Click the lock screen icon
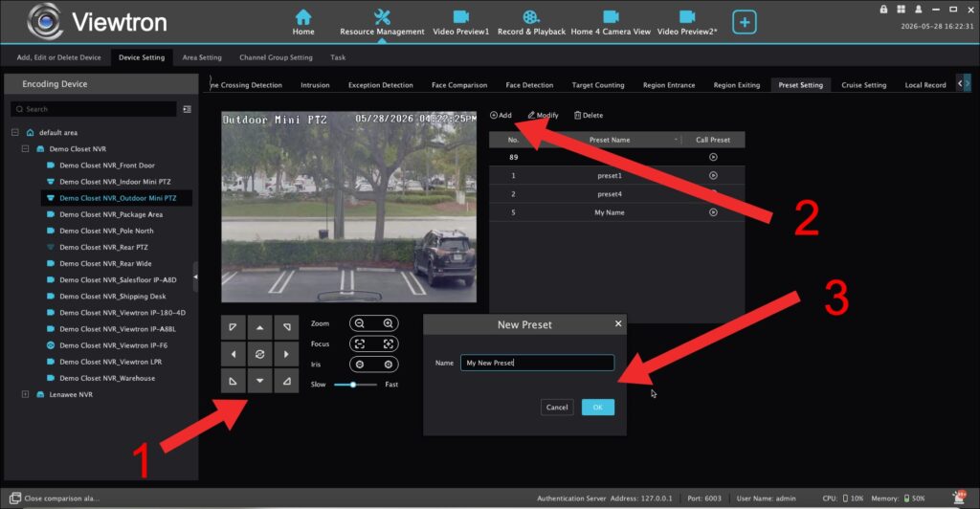This screenshot has height=509, width=980. tap(883, 10)
